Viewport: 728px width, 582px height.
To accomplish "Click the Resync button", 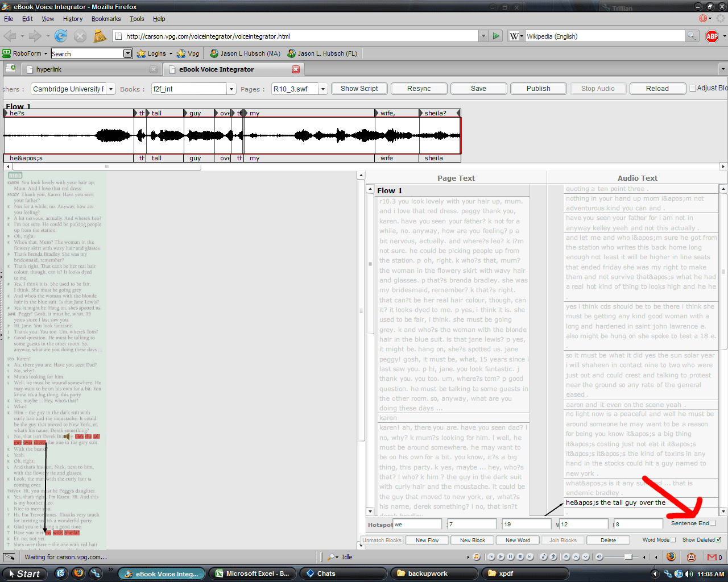I will tap(419, 89).
